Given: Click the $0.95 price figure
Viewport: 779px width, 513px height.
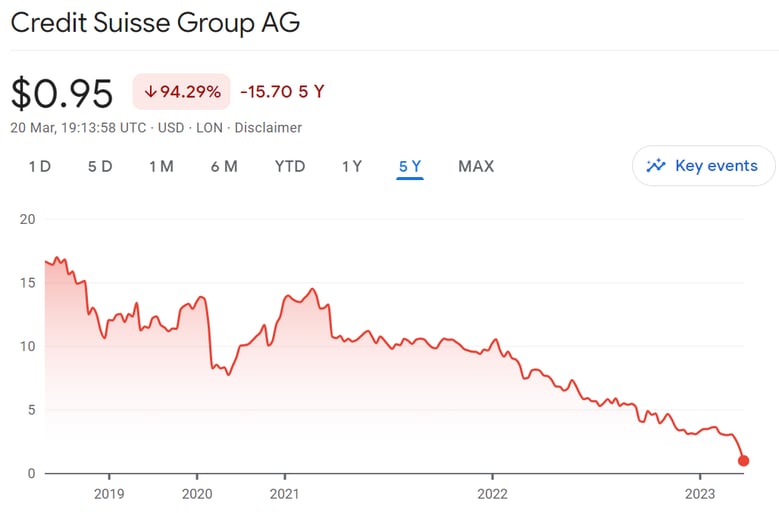Looking at the screenshot, I should (62, 93).
